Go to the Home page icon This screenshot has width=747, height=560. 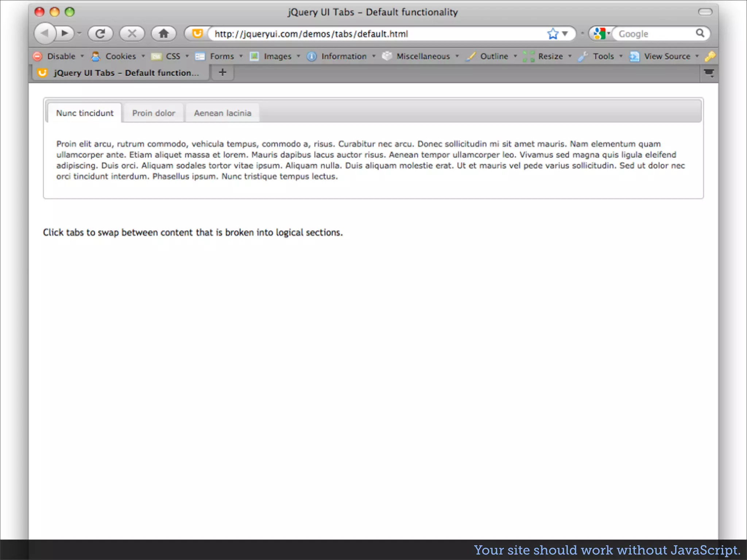click(164, 34)
